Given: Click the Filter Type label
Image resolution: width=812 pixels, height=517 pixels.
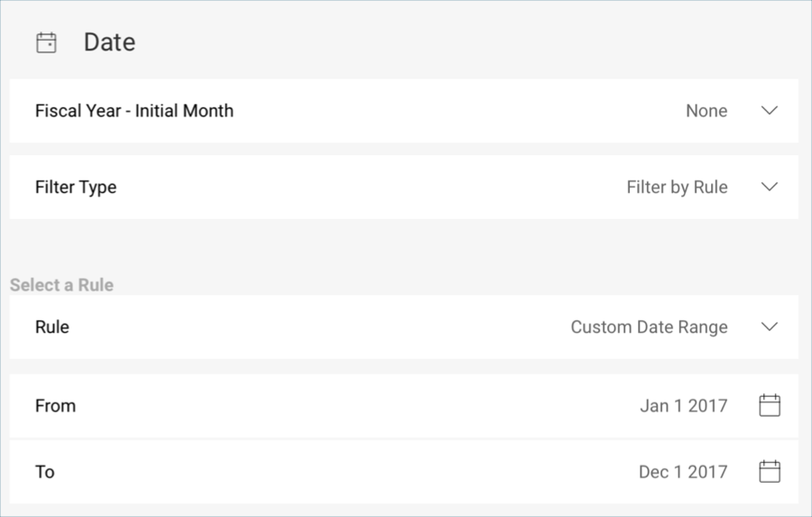Looking at the screenshot, I should point(76,187).
